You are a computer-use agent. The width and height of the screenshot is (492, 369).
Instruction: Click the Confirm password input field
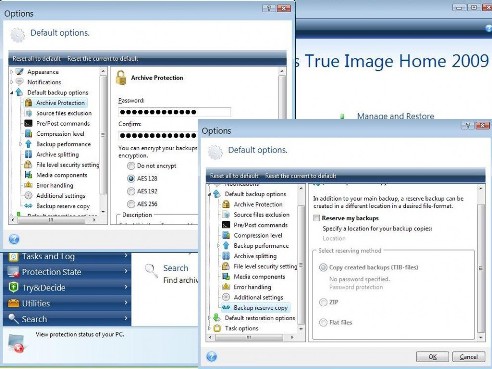point(159,135)
